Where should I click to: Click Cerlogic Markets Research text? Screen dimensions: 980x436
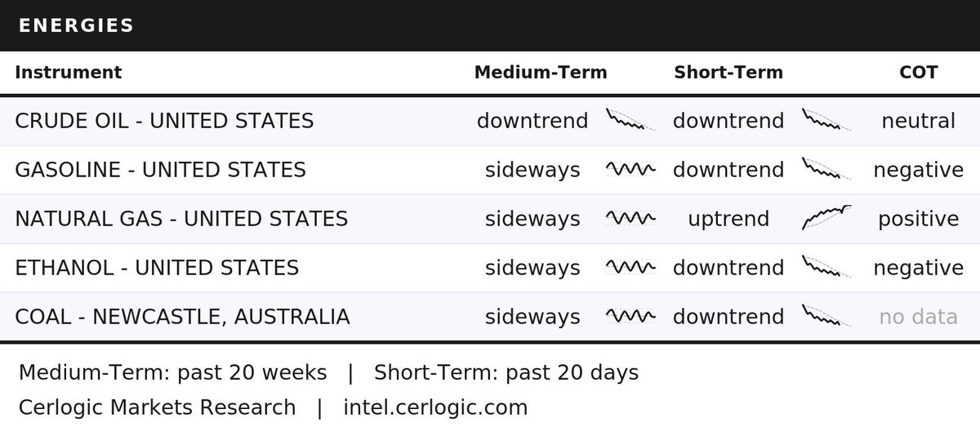pyautogui.click(x=157, y=407)
